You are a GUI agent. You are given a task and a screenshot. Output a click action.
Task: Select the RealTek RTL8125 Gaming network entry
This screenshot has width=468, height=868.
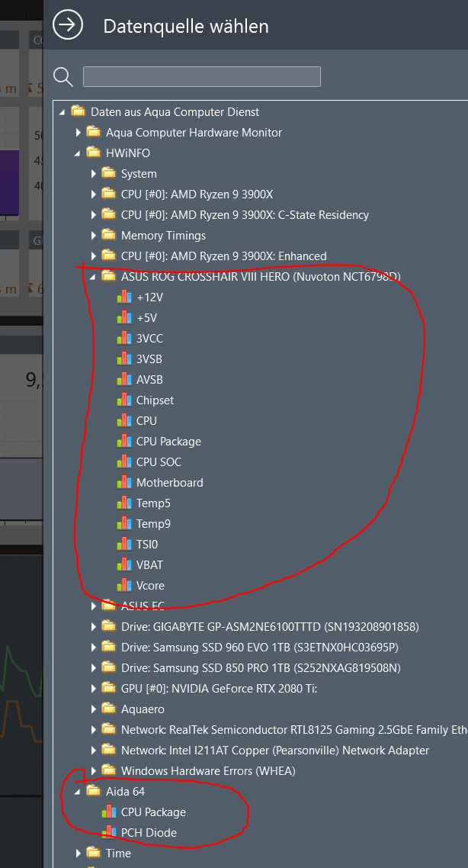(294, 730)
